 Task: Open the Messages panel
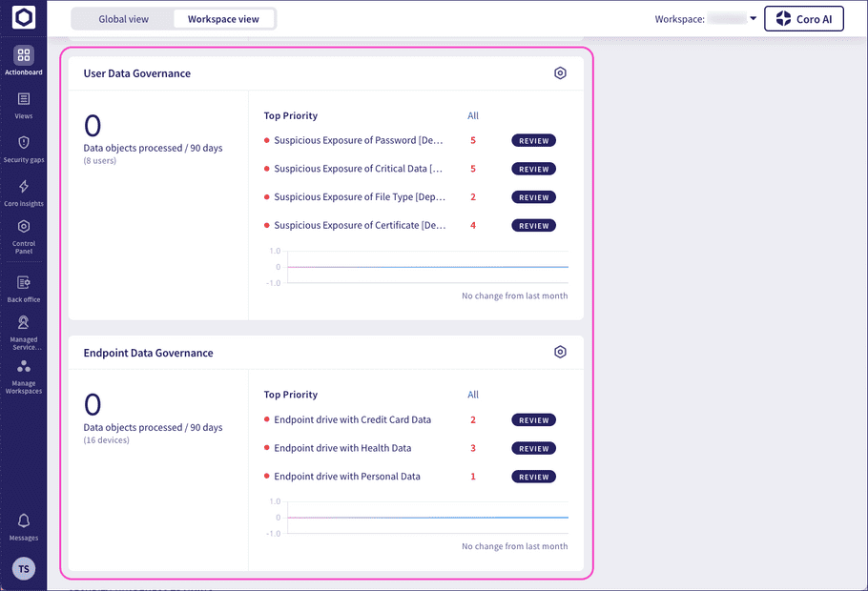click(23, 522)
